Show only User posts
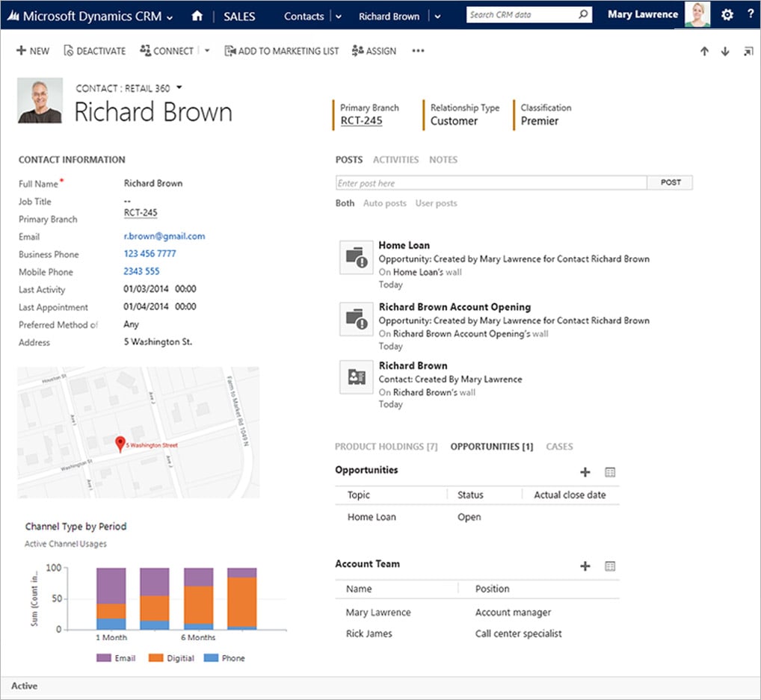 pos(436,202)
